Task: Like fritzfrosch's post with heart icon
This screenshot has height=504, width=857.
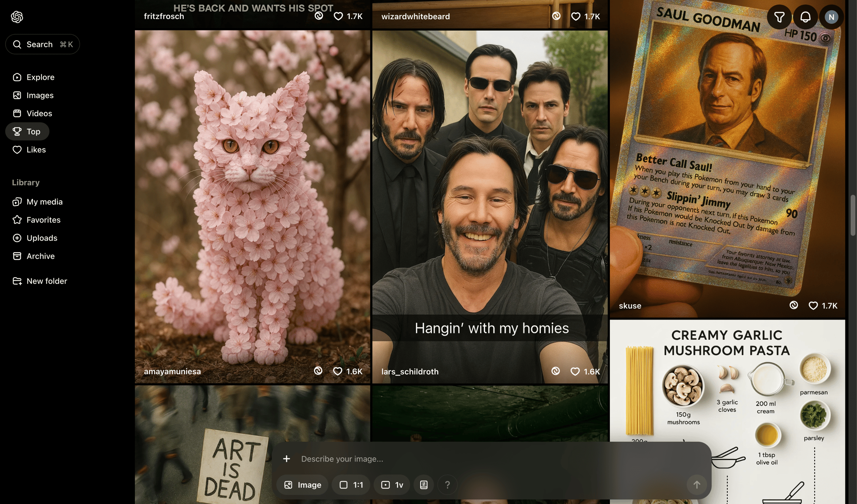Action: click(x=338, y=16)
